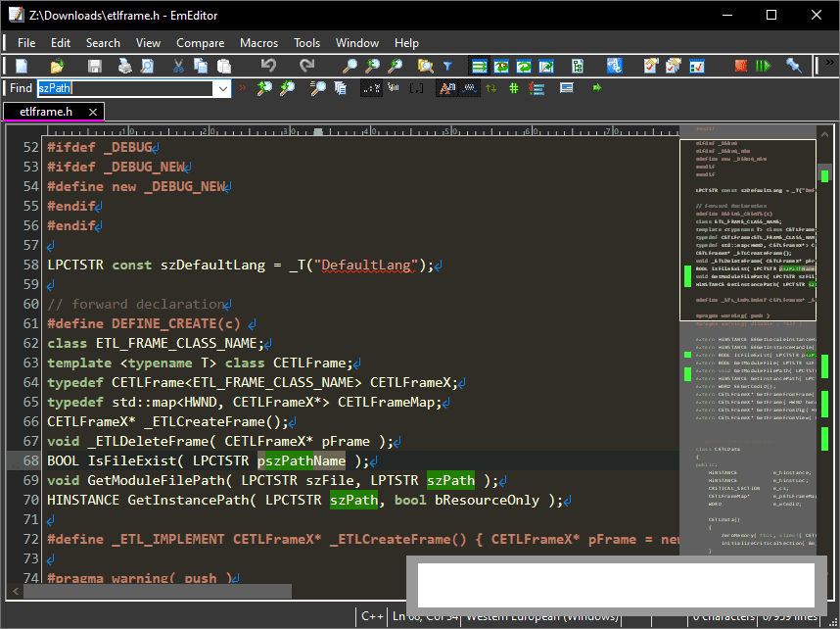Toggle Wrap by Window mode

pos(524,66)
